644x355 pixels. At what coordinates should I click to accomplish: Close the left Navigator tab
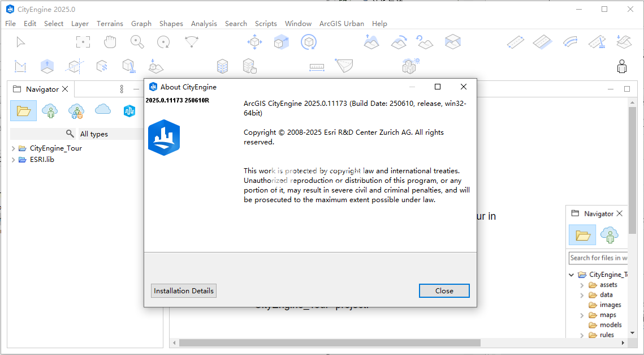pos(65,89)
